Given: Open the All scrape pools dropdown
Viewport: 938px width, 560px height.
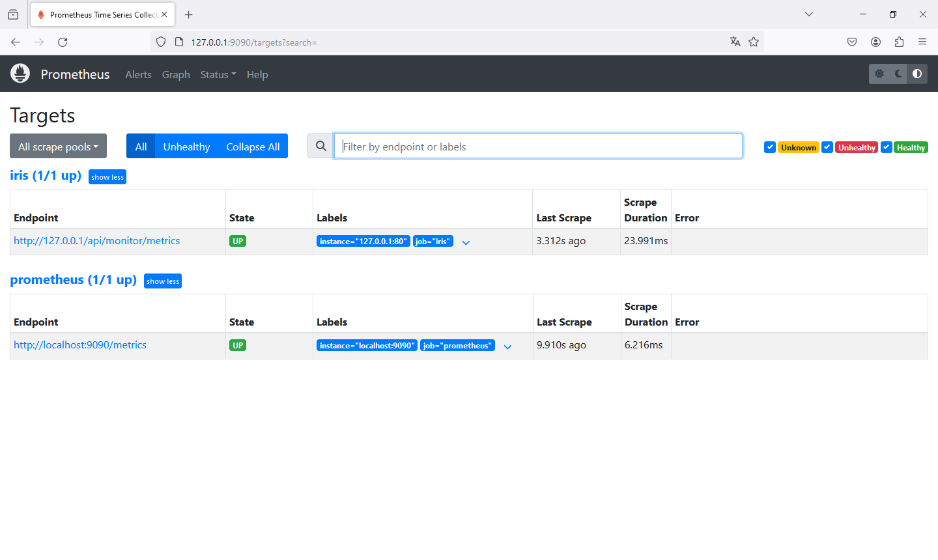Looking at the screenshot, I should tap(58, 147).
